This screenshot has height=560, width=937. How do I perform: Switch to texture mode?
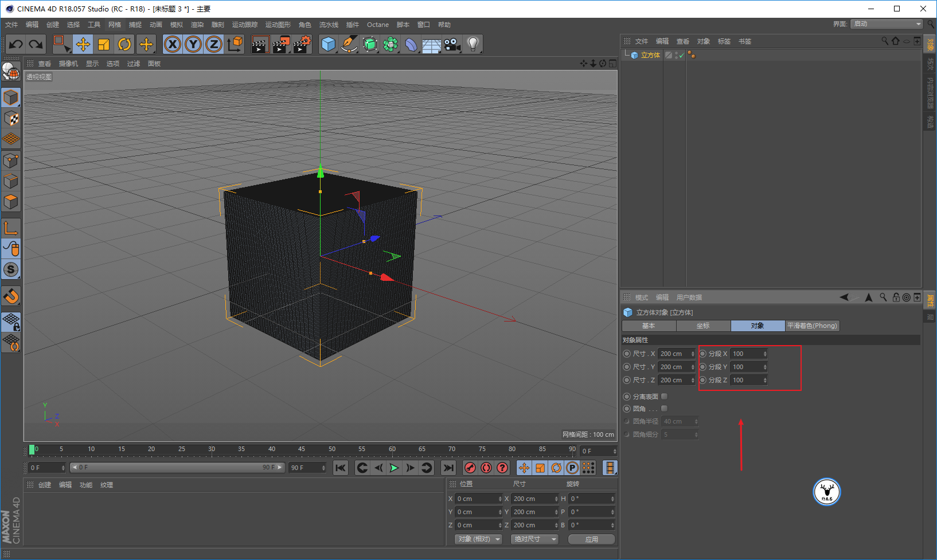point(11,119)
